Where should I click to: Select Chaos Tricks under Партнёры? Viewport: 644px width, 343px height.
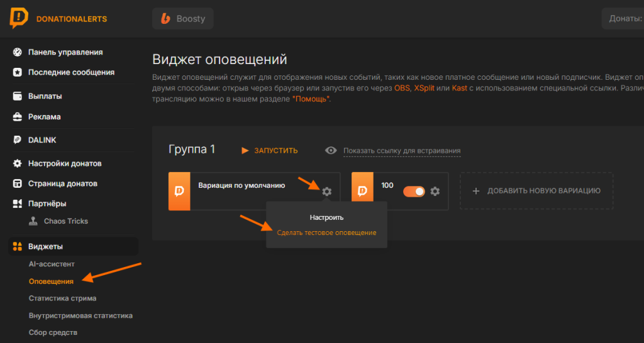(66, 221)
